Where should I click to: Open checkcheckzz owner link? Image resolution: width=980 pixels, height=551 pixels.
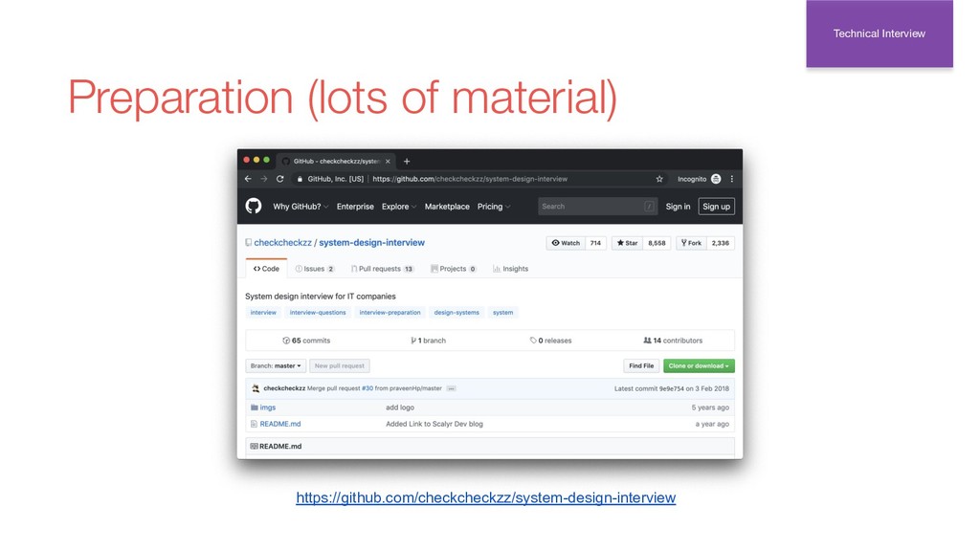[x=282, y=242]
